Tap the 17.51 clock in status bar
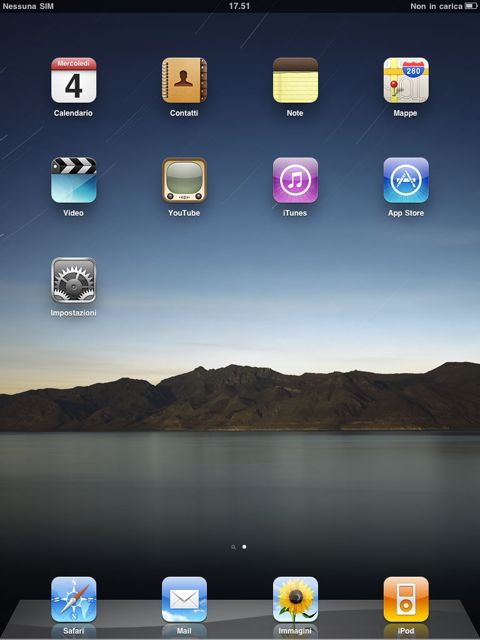 [239, 6]
